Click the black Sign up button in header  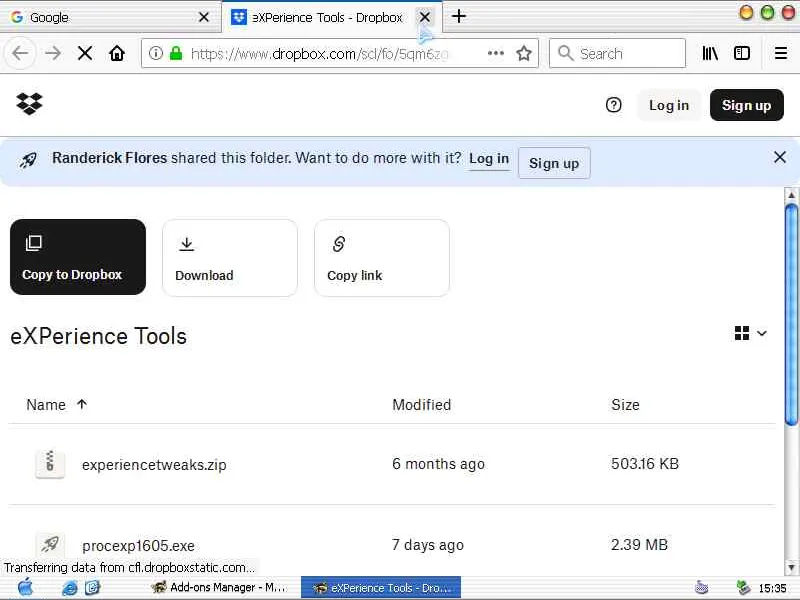click(746, 105)
